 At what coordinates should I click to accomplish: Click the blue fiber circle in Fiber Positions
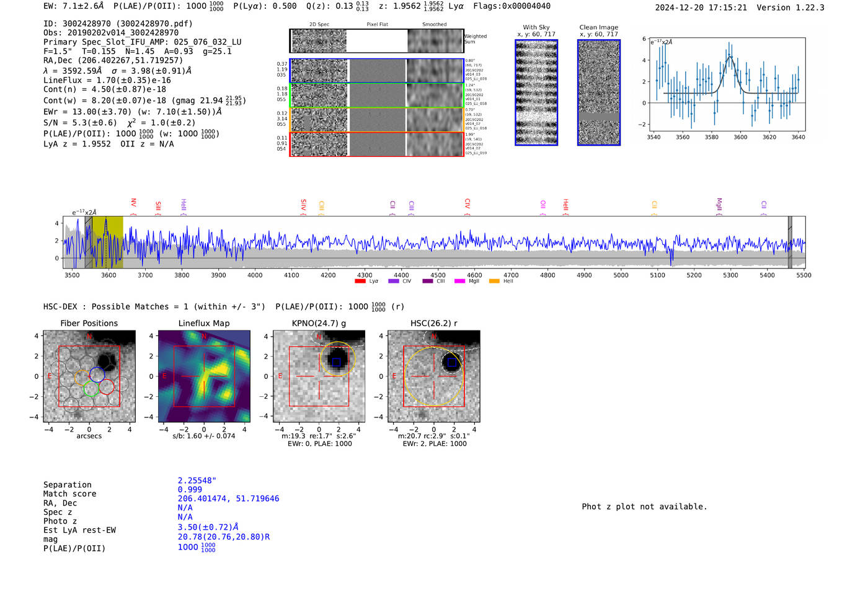97,374
